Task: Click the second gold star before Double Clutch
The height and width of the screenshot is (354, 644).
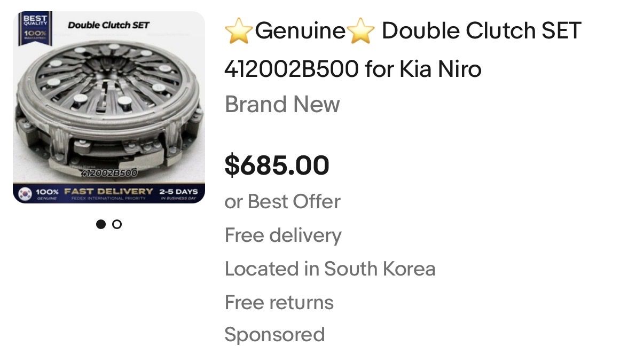Action: pyautogui.click(x=362, y=32)
